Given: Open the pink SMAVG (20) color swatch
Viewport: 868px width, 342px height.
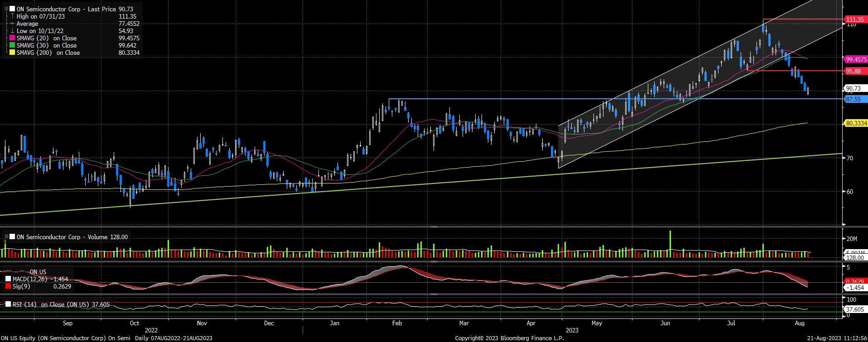Looking at the screenshot, I should point(12,38).
